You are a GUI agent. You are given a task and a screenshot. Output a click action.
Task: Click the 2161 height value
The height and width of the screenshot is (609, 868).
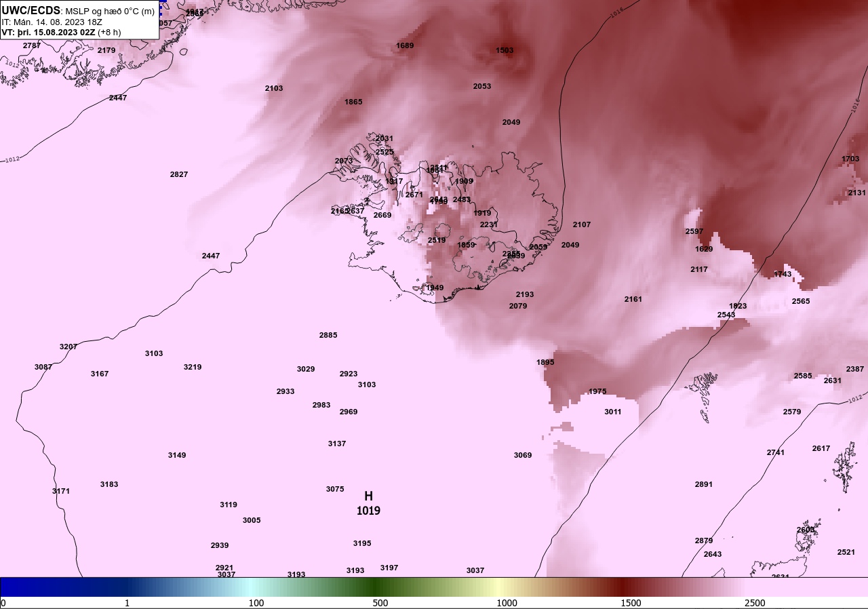633,299
